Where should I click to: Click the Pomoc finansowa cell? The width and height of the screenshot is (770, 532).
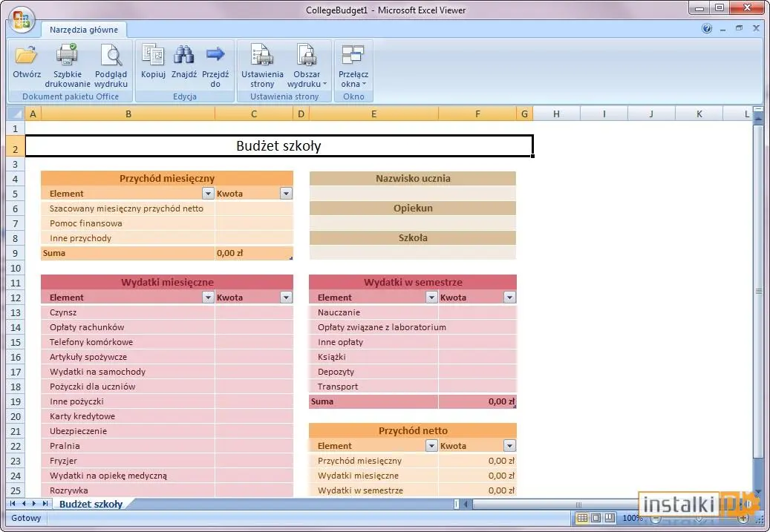coord(128,223)
